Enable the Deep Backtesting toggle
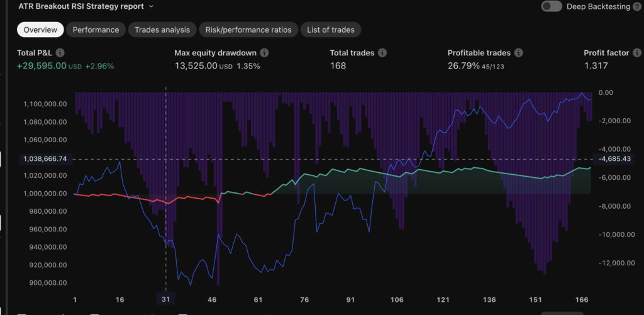 coord(552,6)
